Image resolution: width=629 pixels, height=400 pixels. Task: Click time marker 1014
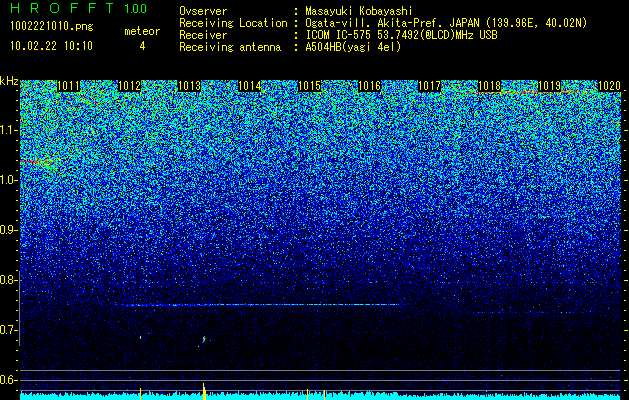coord(249,86)
